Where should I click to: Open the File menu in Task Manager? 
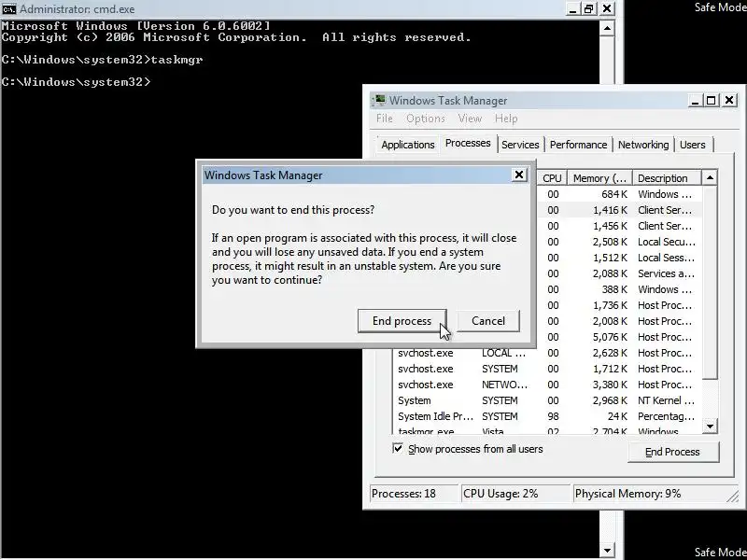click(385, 119)
